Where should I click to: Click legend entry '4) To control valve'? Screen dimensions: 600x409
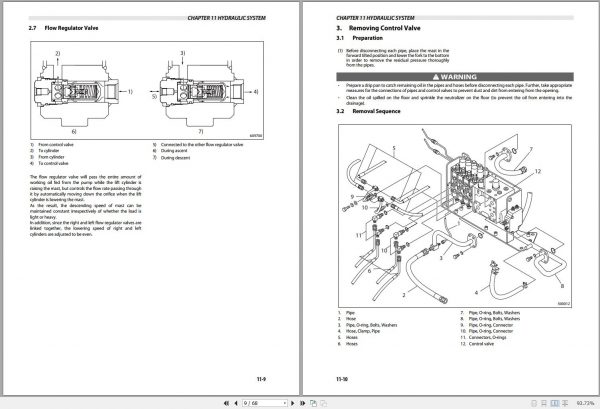[49, 163]
